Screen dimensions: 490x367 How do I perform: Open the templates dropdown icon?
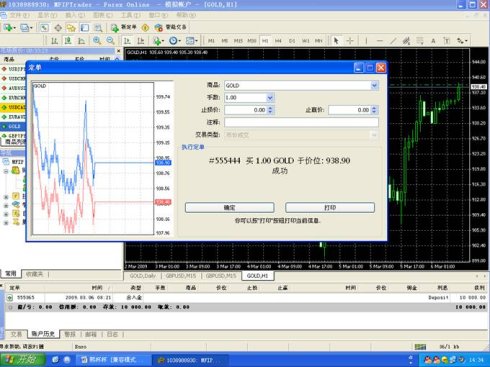tap(191, 41)
